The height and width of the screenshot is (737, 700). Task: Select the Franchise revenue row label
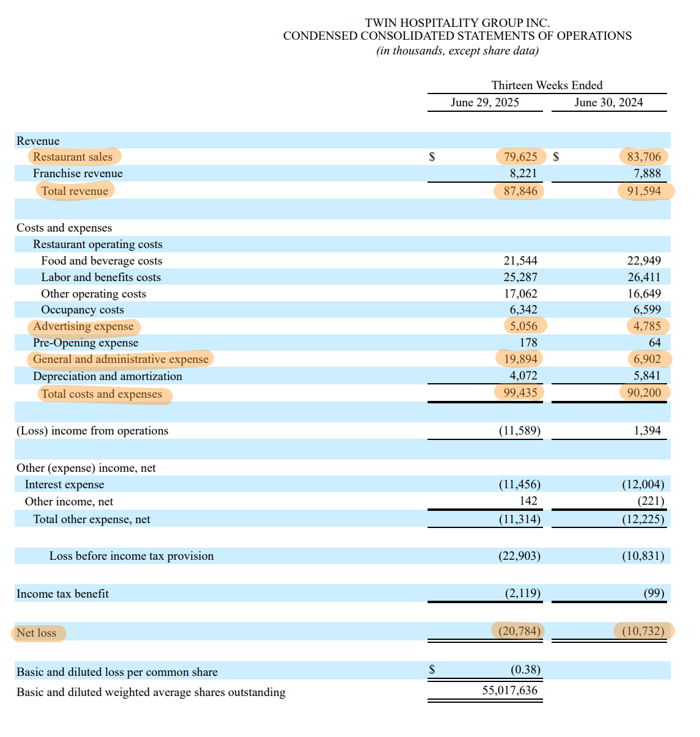pyautogui.click(x=78, y=174)
